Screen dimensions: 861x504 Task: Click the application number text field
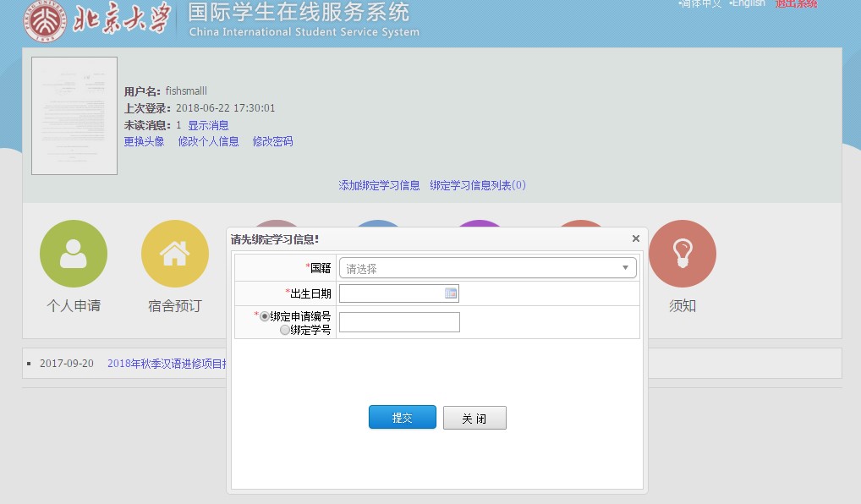pyautogui.click(x=399, y=322)
